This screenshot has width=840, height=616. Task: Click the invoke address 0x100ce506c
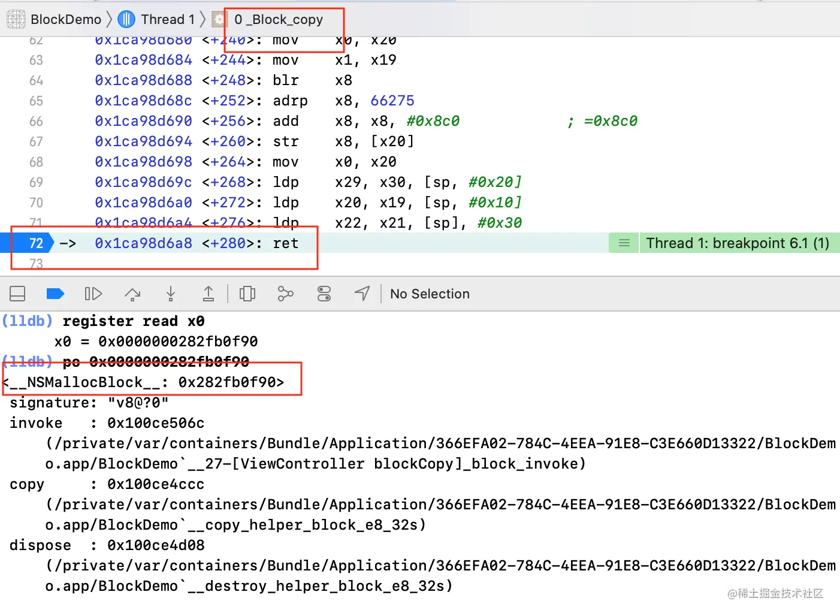(156, 423)
